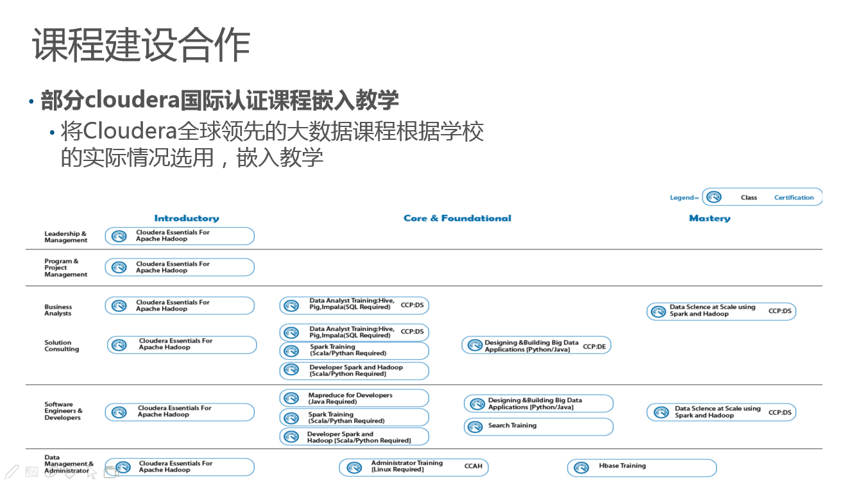Viewport: 868px width, 483px height.
Task: Click the 'Business Analysts' row label
Action: [x=58, y=310]
